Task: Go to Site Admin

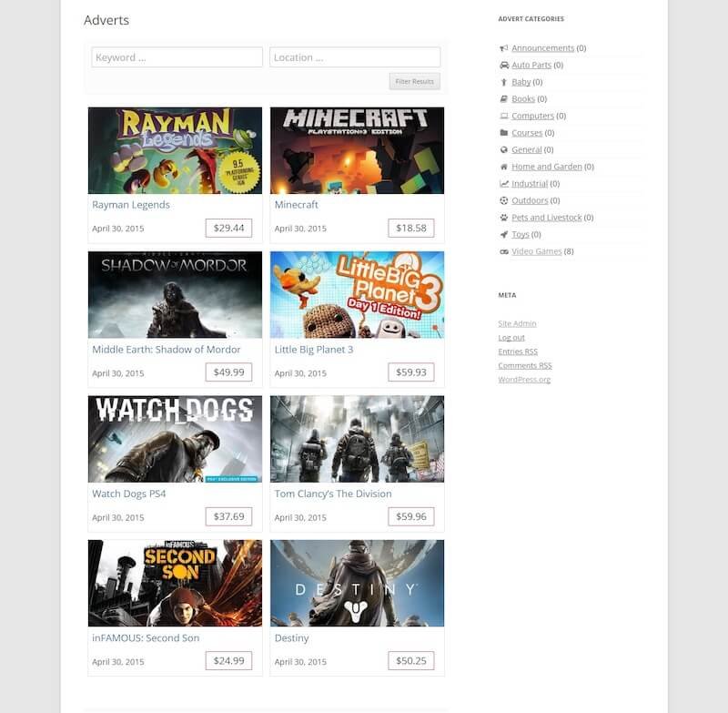Action: [x=517, y=324]
